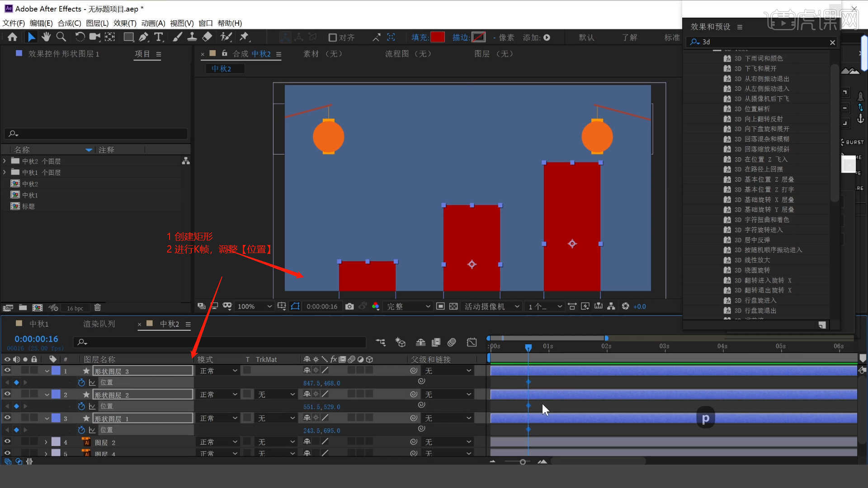Select the Type text tool
The width and height of the screenshot is (868, 488).
point(158,37)
